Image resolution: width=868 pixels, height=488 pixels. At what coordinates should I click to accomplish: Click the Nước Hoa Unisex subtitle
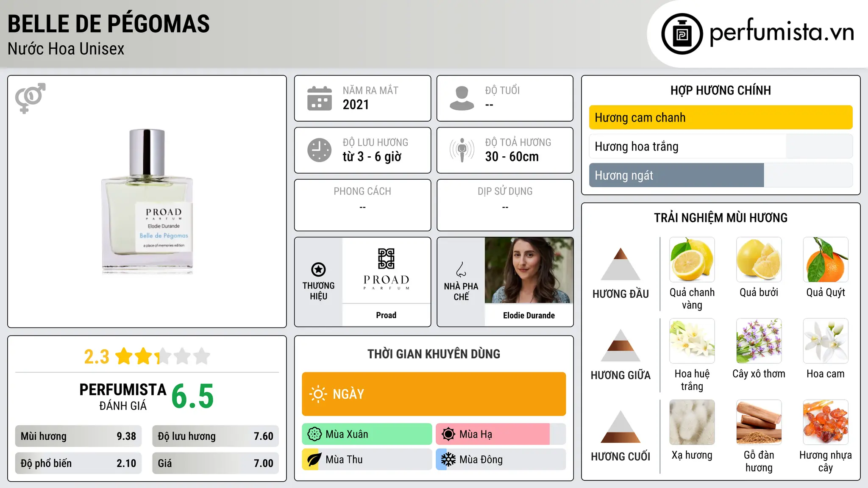[66, 49]
